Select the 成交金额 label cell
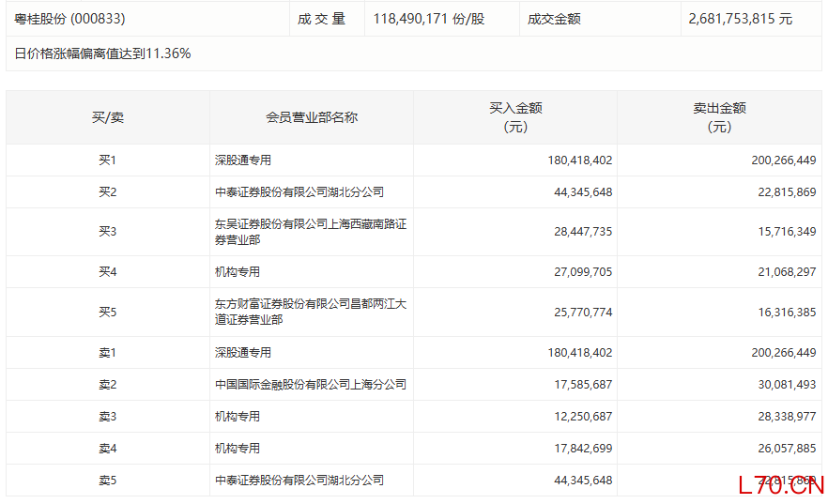 pyautogui.click(x=554, y=19)
